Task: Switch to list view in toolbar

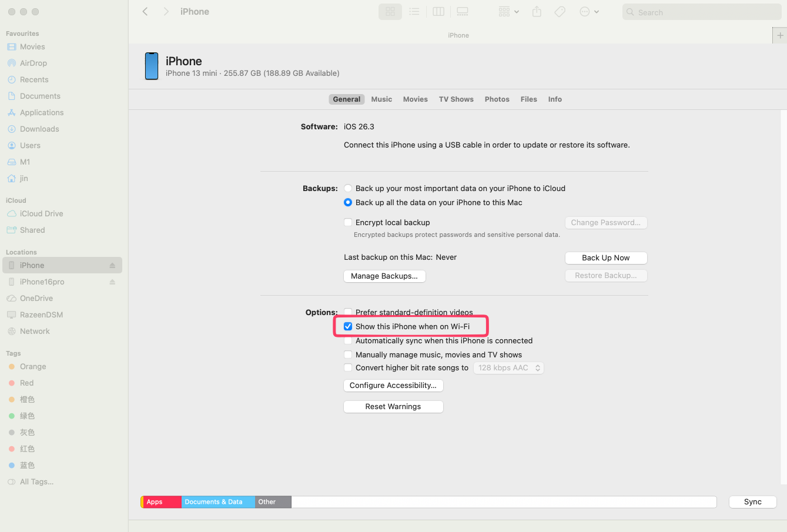Action: tap(414, 12)
